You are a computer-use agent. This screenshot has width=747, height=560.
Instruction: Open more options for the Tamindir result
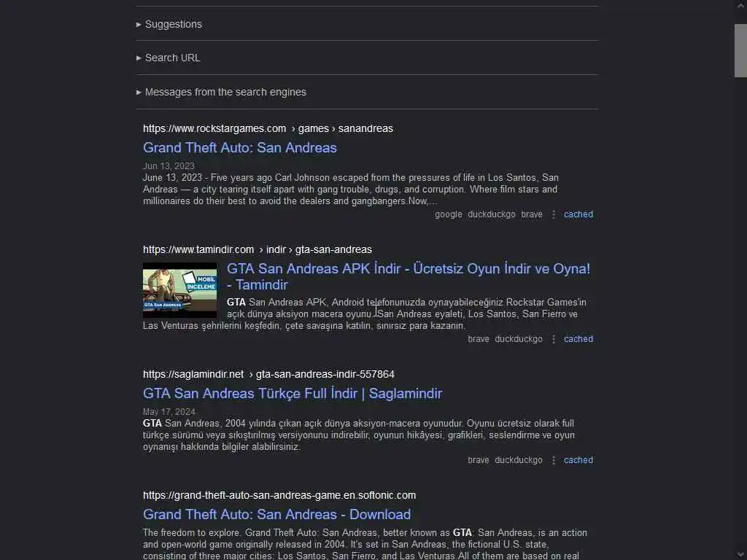pyautogui.click(x=554, y=340)
